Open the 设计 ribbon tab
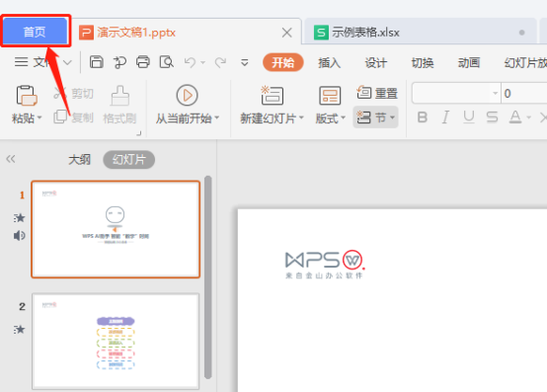The image size is (547, 392). 376,63
